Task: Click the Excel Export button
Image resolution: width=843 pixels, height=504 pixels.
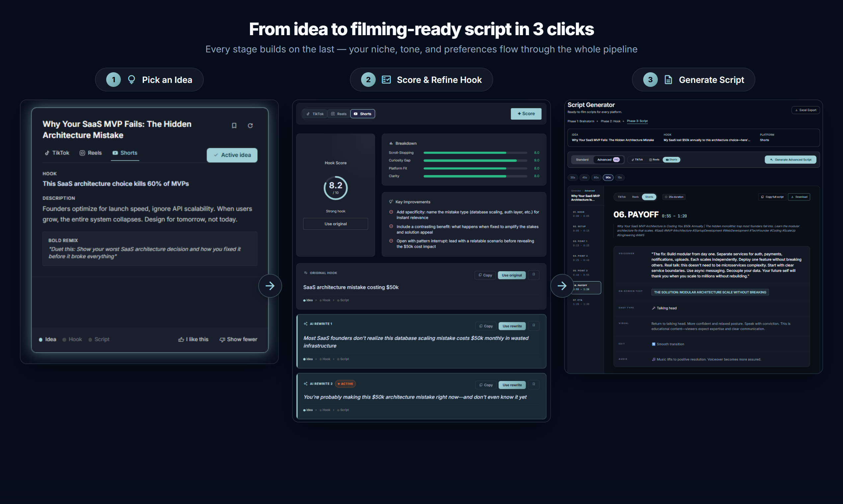Action: coord(805,110)
